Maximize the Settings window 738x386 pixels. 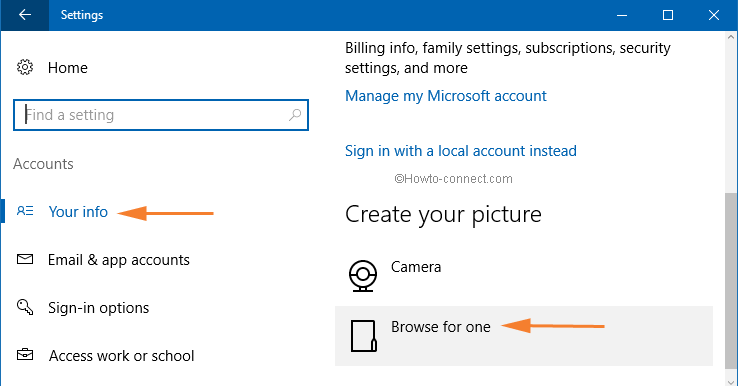(x=667, y=15)
